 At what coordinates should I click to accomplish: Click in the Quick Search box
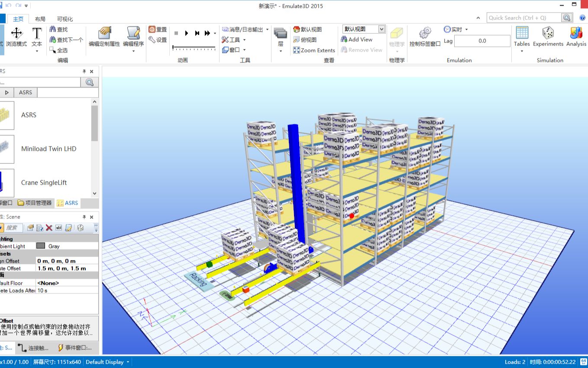524,18
